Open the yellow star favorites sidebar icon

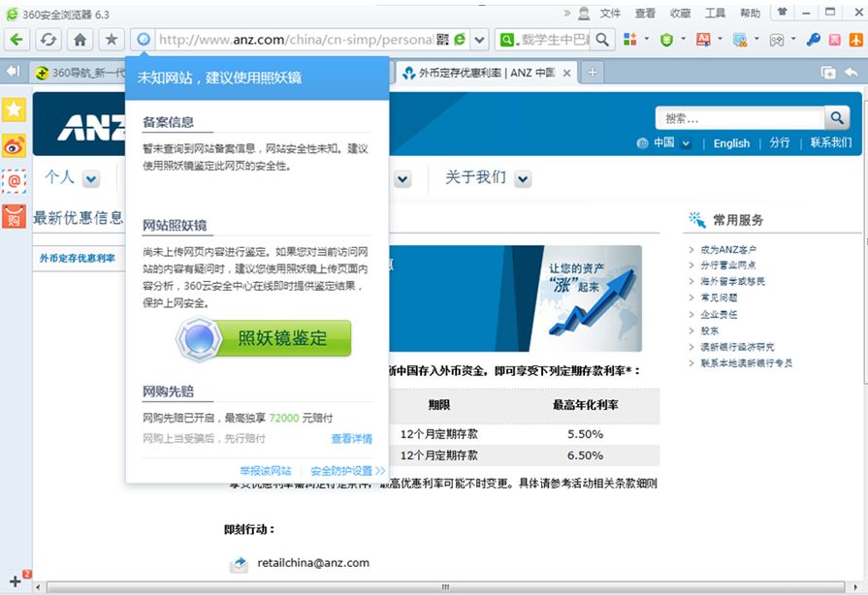[14, 110]
